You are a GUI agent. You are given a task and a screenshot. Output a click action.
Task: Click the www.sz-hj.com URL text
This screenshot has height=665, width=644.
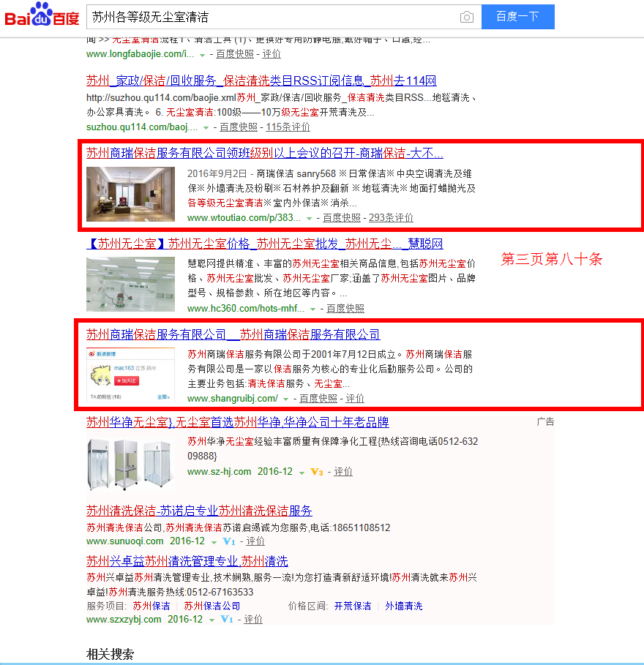(x=220, y=472)
